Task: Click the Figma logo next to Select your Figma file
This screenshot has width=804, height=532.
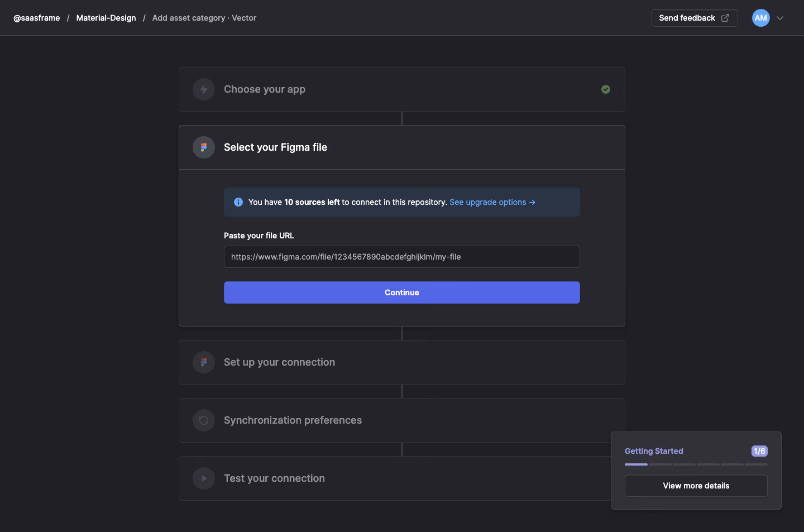Action: coord(204,147)
